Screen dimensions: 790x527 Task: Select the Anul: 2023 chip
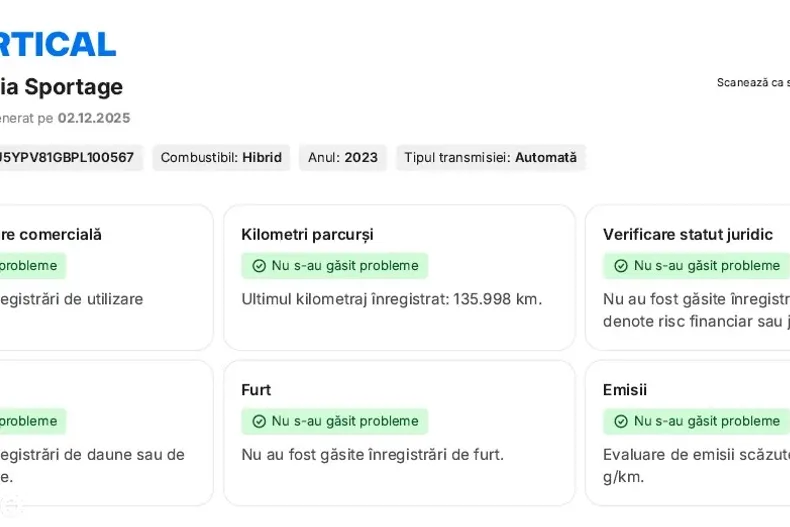tap(343, 157)
